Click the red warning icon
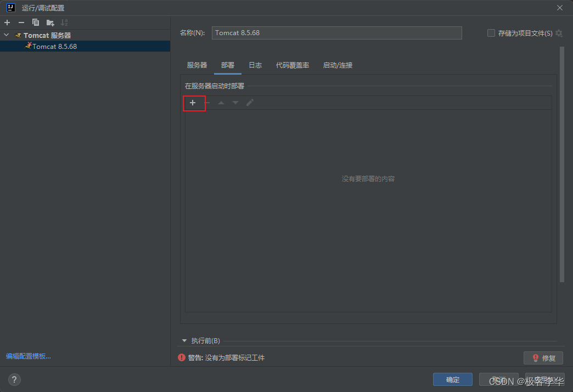Viewport: 573px width, 392px height. click(x=182, y=357)
